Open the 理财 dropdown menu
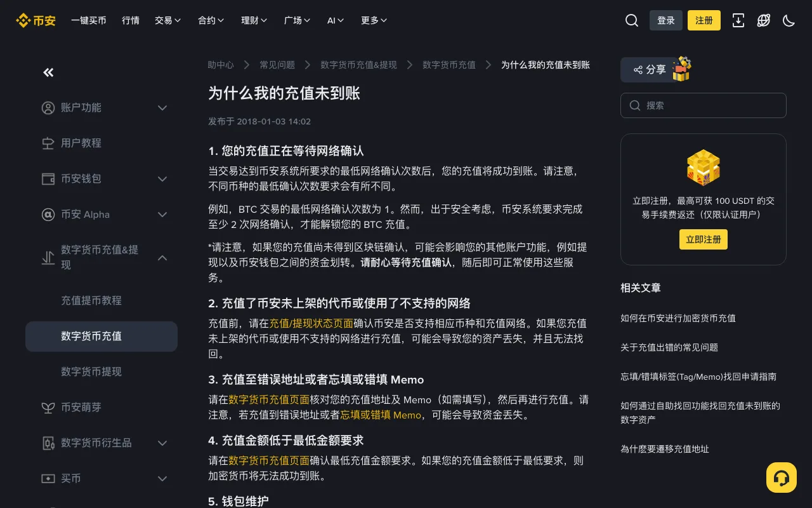 tap(254, 20)
